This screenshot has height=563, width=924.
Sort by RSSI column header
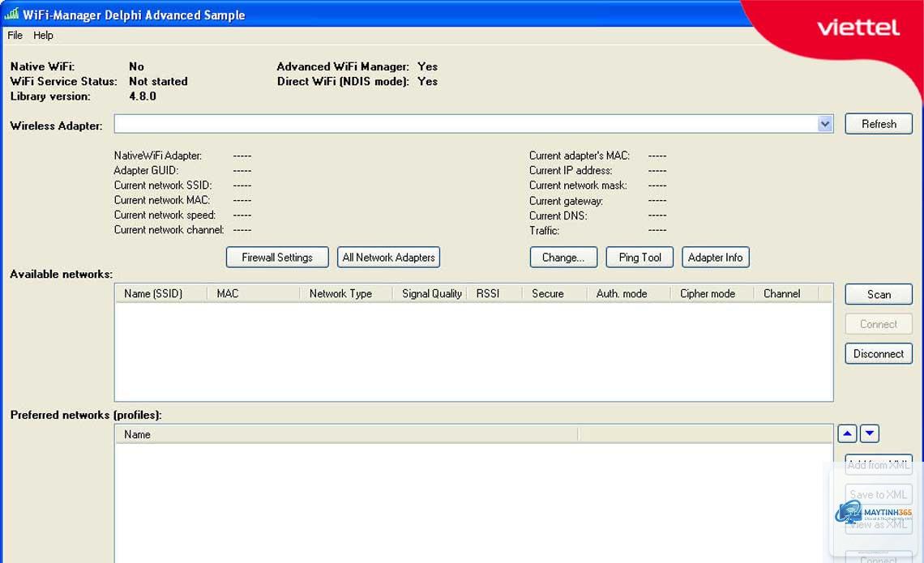click(494, 294)
